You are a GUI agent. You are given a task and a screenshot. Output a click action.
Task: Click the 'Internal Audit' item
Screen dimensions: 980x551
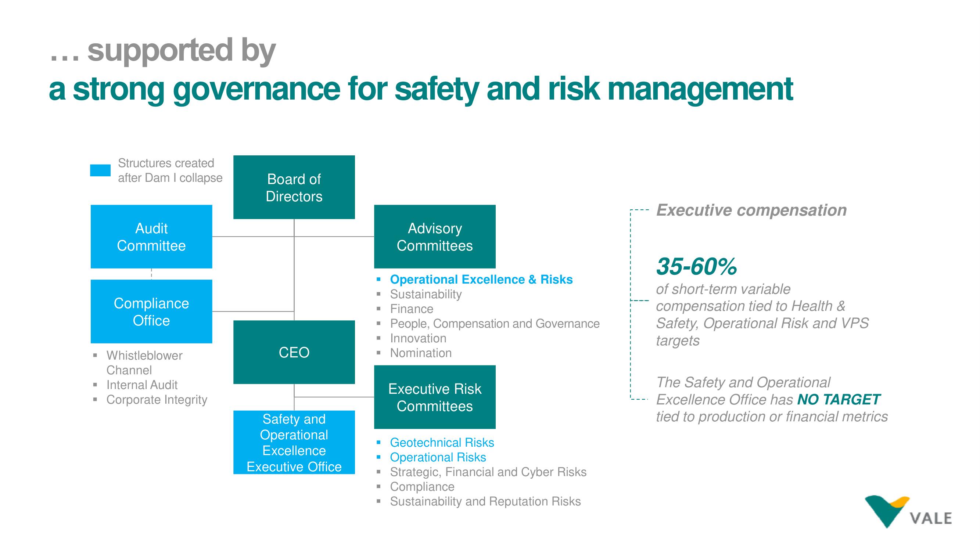point(142,385)
